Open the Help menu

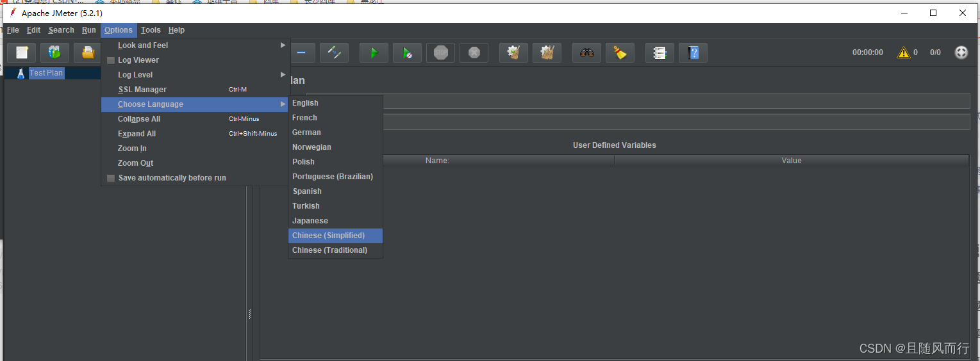tap(176, 30)
